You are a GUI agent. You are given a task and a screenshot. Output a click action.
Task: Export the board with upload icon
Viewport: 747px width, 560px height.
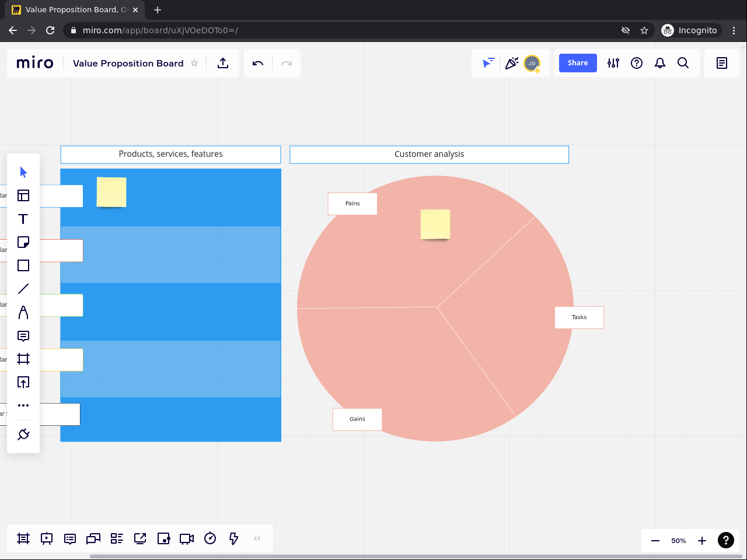pos(223,63)
